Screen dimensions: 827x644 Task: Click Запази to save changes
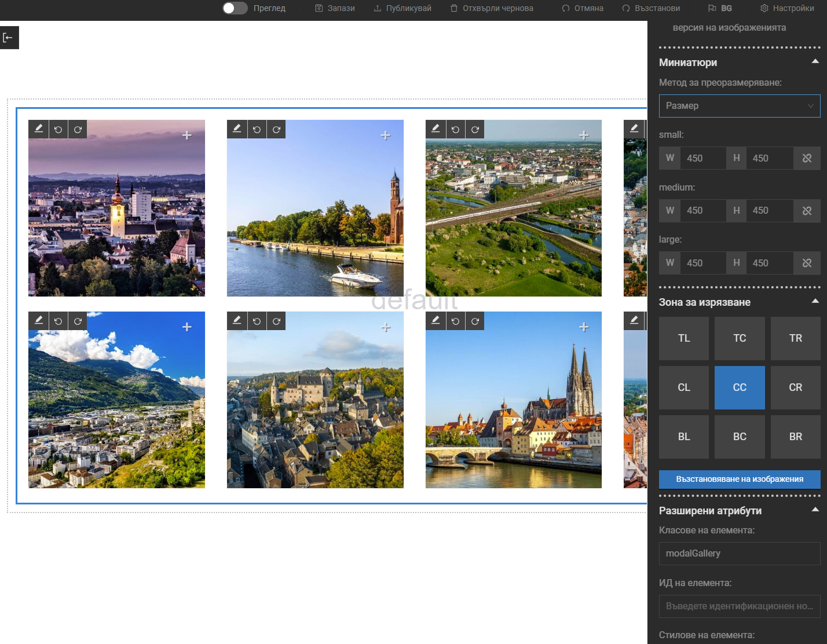click(x=335, y=8)
